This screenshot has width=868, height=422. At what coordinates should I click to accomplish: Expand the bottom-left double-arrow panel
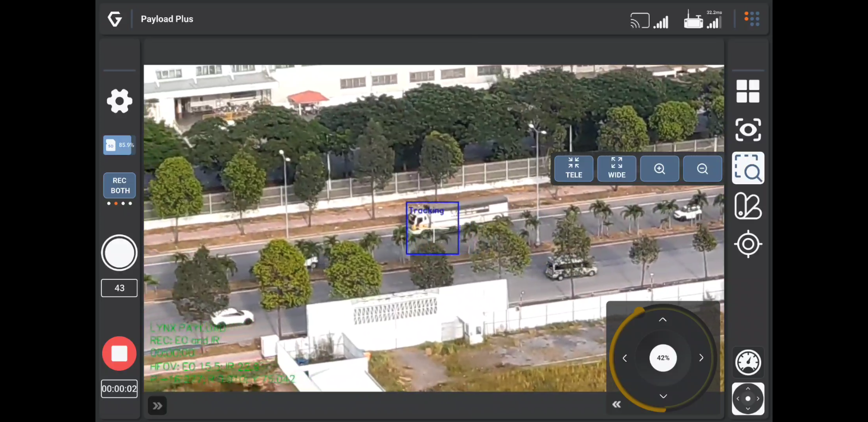coord(157,405)
